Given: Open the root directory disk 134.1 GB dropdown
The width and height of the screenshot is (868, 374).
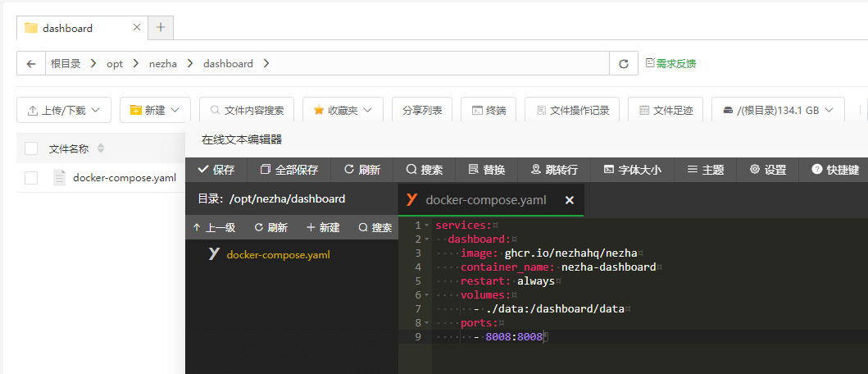Looking at the screenshot, I should [x=777, y=110].
